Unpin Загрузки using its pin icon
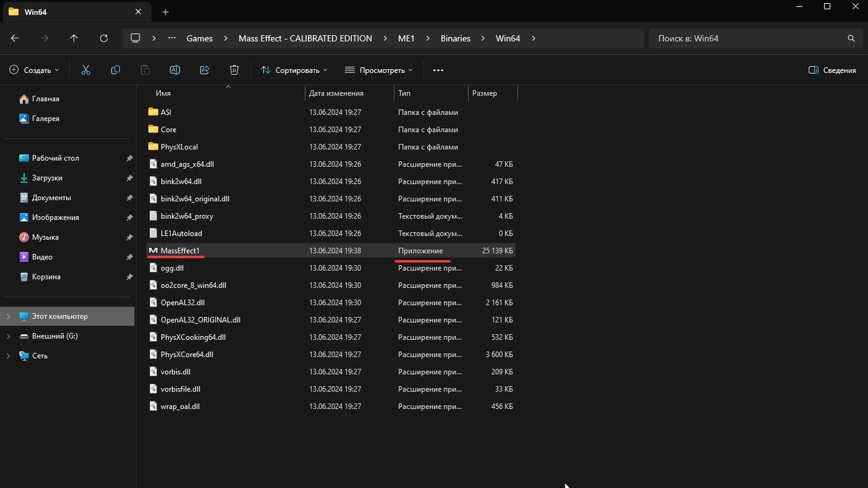Viewport: 868px width, 488px height. (129, 178)
